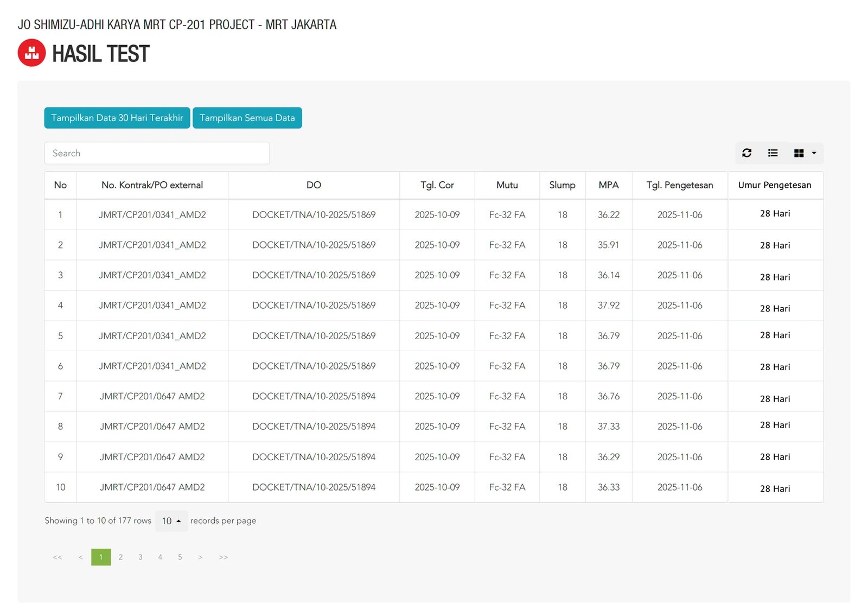Screen dimensions: 868x610
Task: Select page 1 in pagination
Action: pyautogui.click(x=101, y=557)
